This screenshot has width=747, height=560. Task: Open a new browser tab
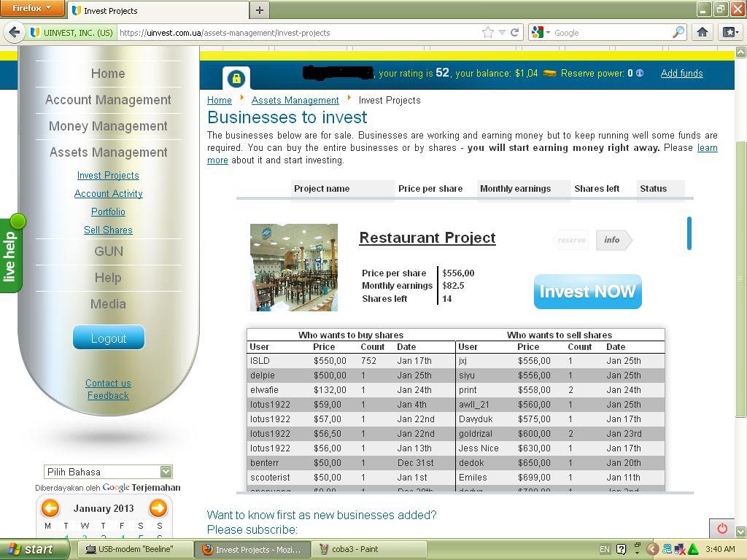(259, 10)
